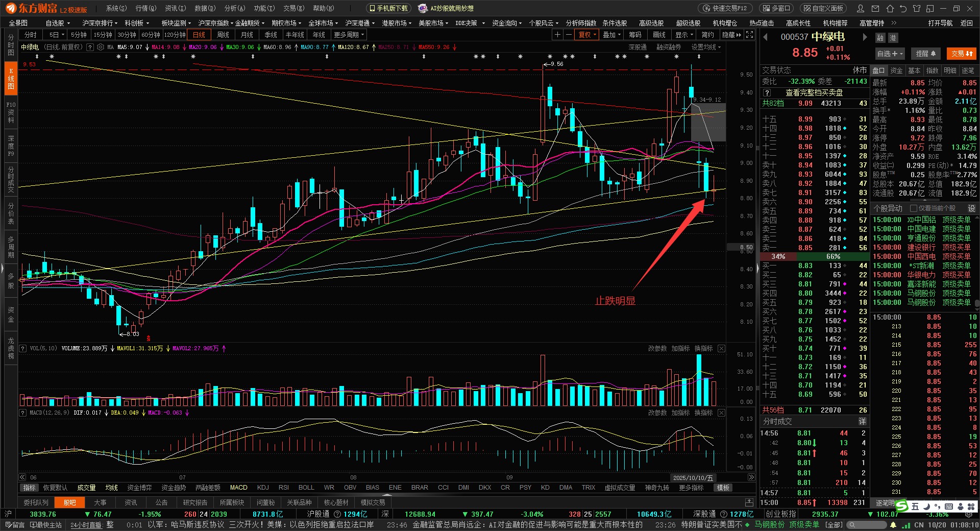Go to next stock with right arrow
This screenshot has height=531, width=980.
pyautogui.click(x=865, y=37)
